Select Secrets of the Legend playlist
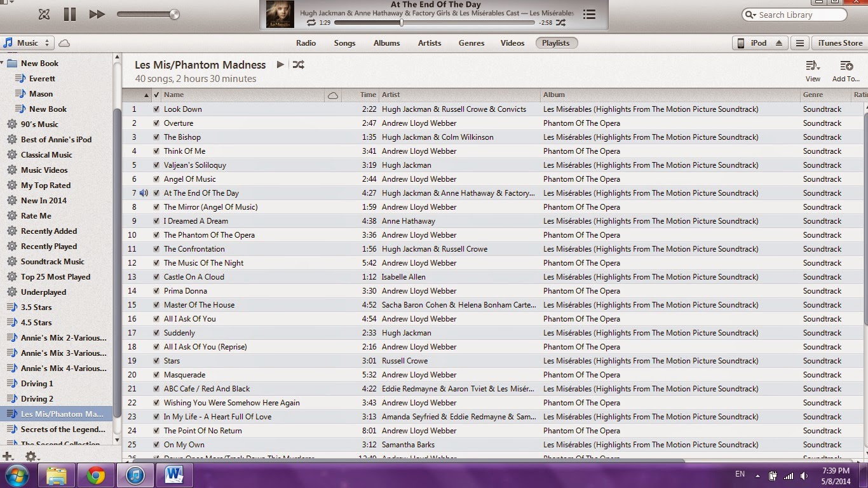 tap(63, 429)
